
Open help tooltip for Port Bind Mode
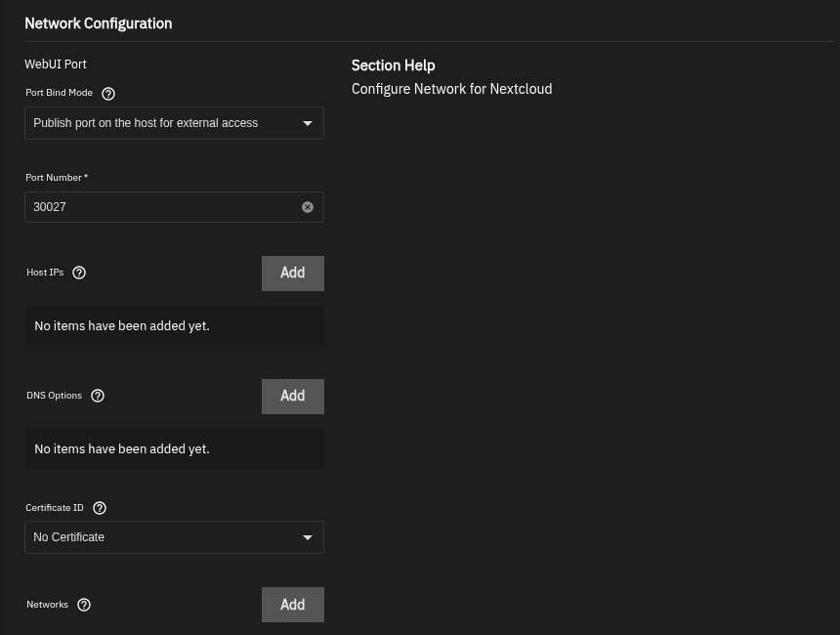click(108, 94)
